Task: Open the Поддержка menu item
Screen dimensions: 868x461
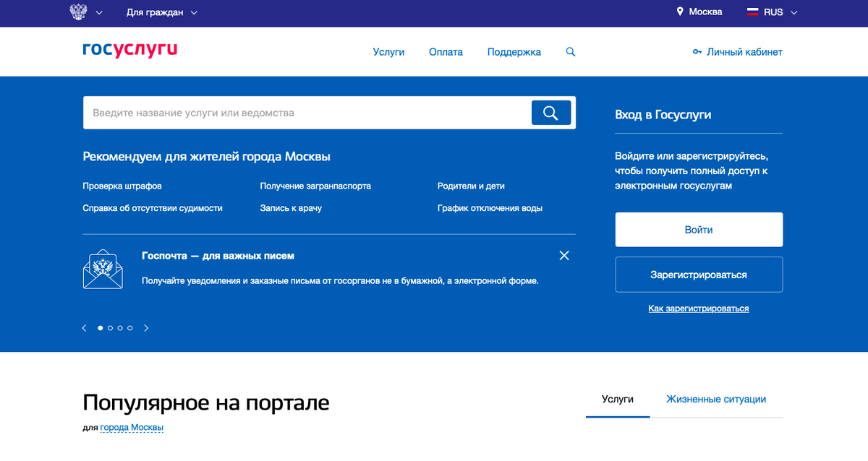Action: tap(514, 52)
